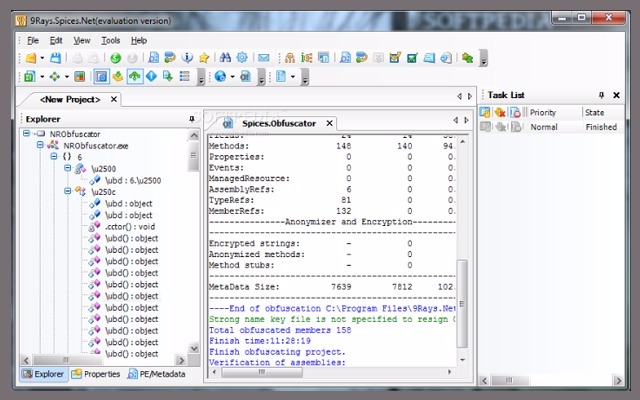Click the checklist icon with green checkmark
640x400 pixels.
pos(412,58)
